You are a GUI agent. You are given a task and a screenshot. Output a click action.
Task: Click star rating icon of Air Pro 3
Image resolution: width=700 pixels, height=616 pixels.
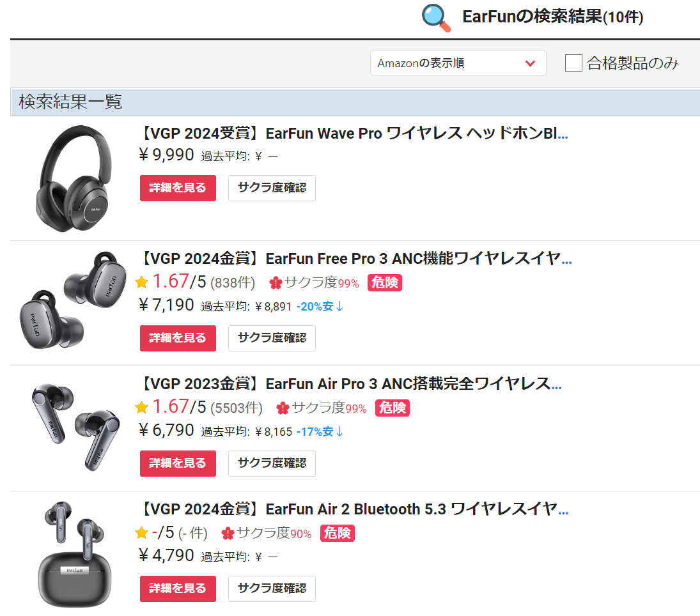coord(141,407)
